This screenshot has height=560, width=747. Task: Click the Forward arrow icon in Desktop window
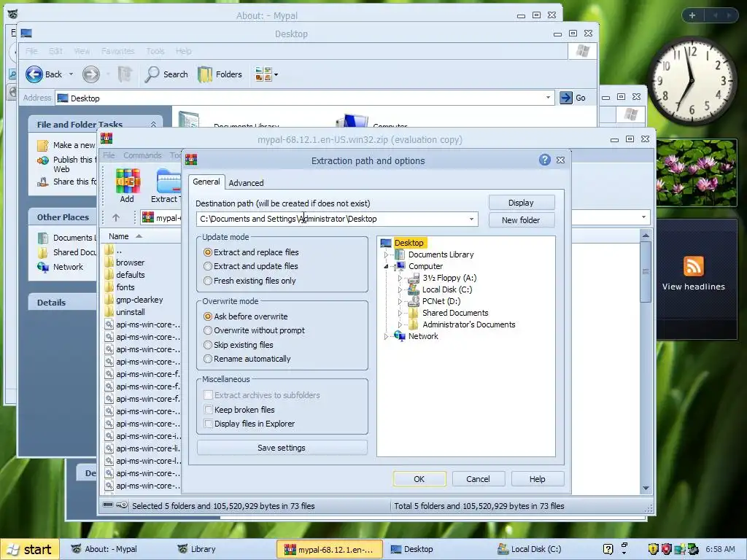91,74
